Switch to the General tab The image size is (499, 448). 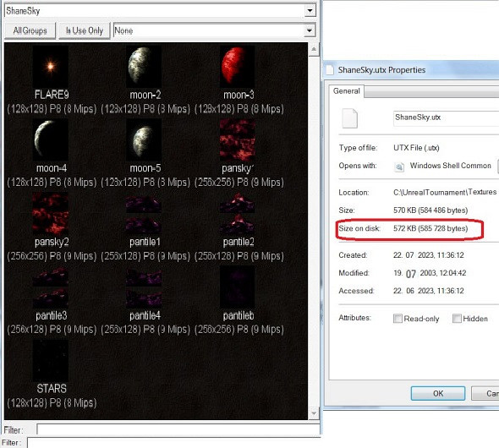click(346, 91)
